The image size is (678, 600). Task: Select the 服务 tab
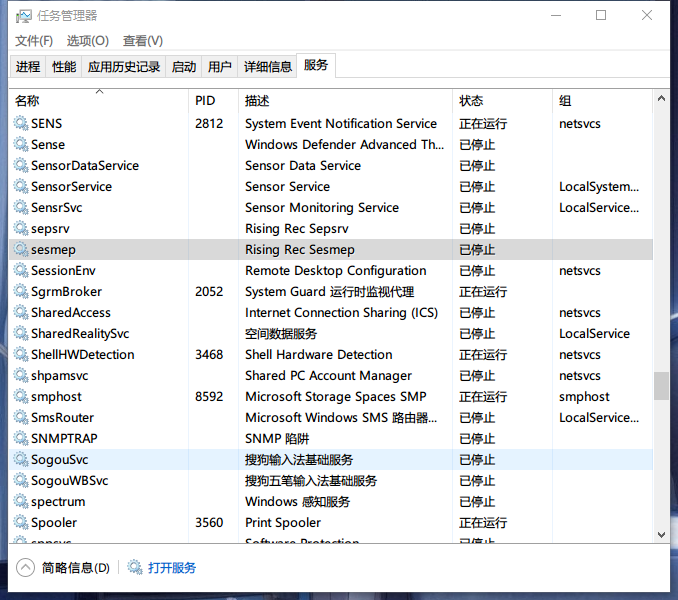tap(316, 66)
